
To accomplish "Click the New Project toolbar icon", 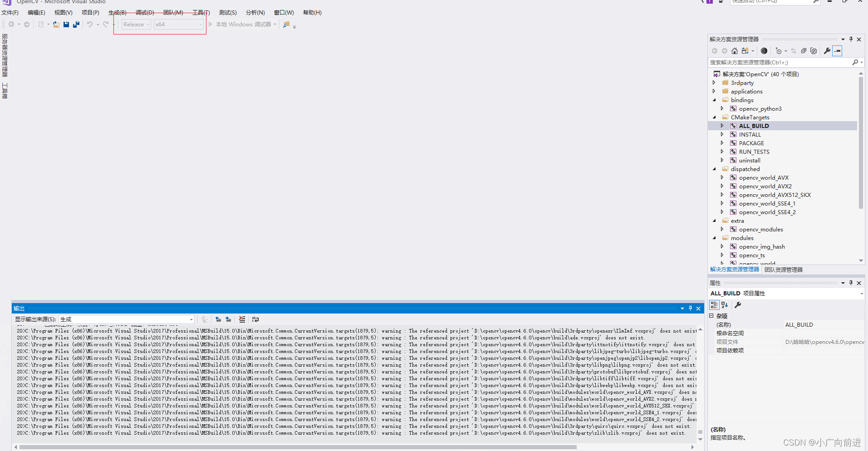I will pos(41,25).
